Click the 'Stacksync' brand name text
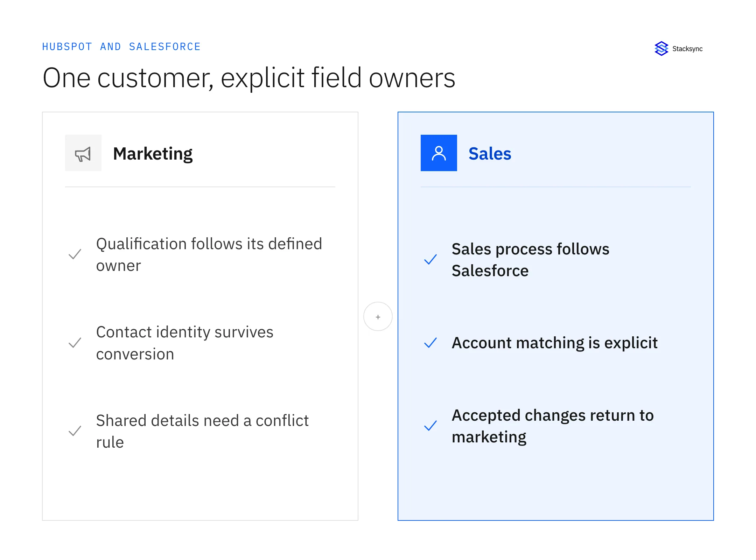The width and height of the screenshot is (756, 560). point(687,49)
